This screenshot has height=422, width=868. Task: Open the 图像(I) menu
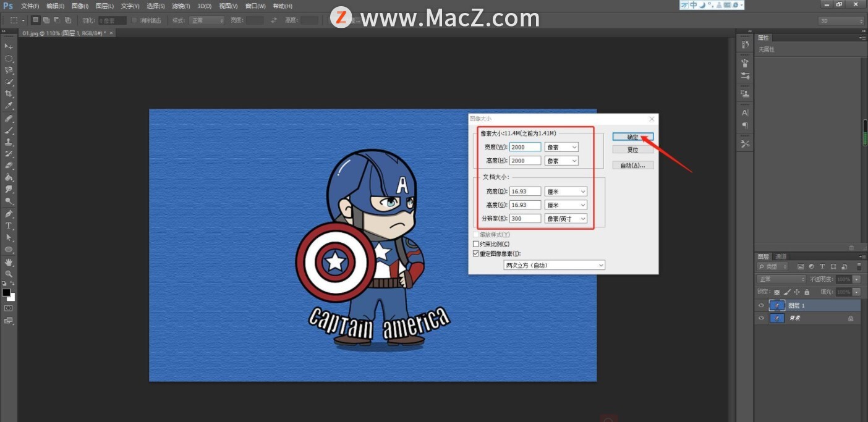80,6
